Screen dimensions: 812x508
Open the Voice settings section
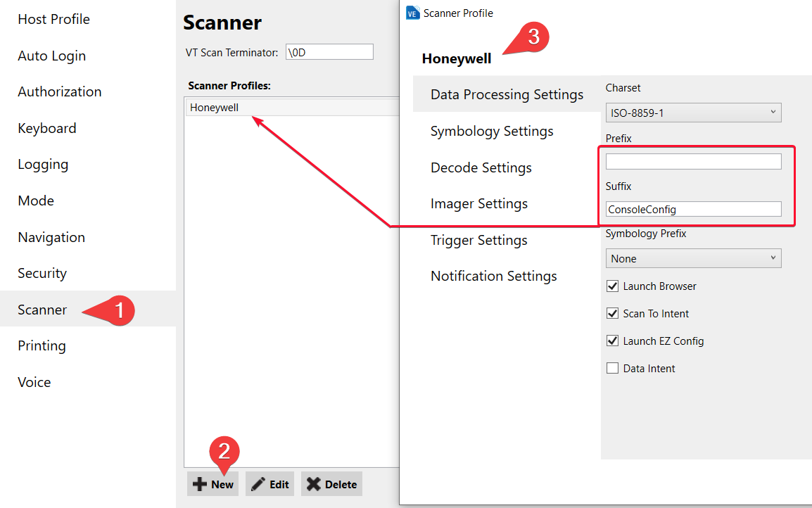[x=34, y=382]
